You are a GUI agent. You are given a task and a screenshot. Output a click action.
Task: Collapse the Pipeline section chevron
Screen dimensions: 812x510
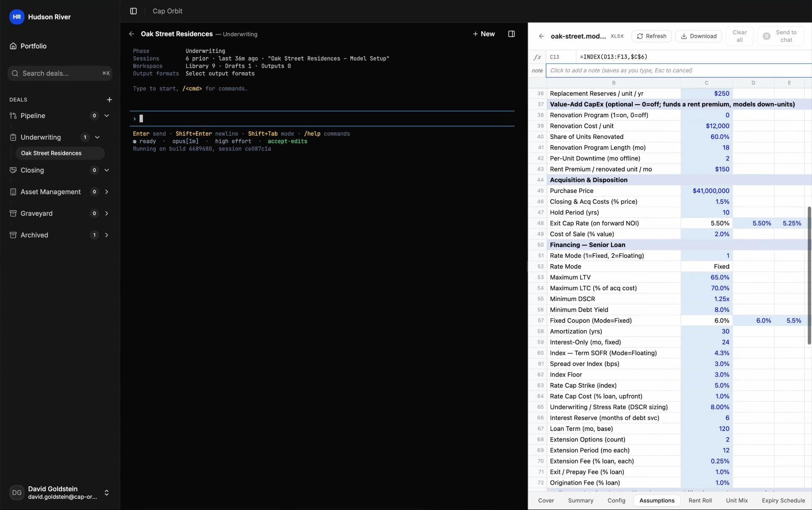[107, 116]
